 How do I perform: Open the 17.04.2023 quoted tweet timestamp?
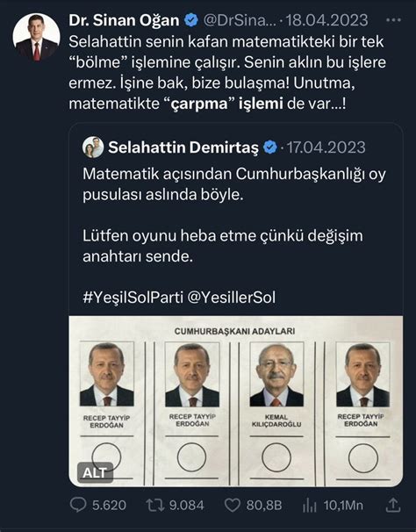[326, 147]
